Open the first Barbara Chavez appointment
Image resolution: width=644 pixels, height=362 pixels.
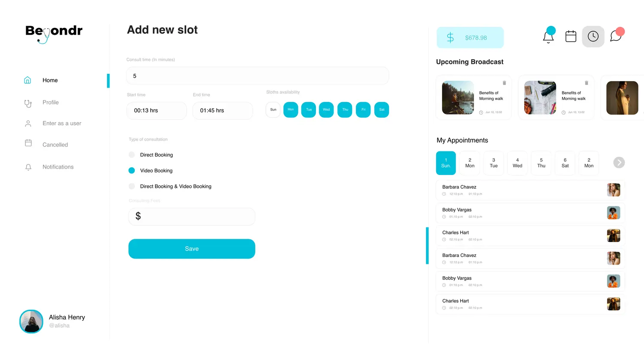(530, 190)
